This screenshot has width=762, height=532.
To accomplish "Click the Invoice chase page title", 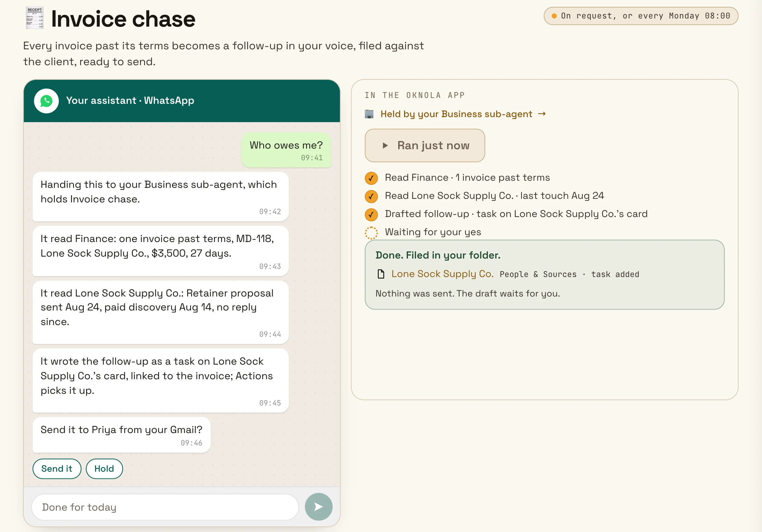I will point(123,19).
